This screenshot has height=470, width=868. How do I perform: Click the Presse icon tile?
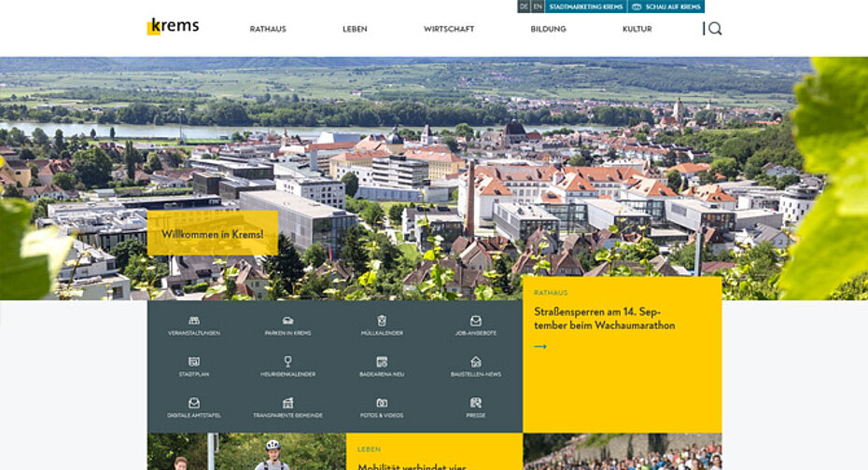[475, 403]
